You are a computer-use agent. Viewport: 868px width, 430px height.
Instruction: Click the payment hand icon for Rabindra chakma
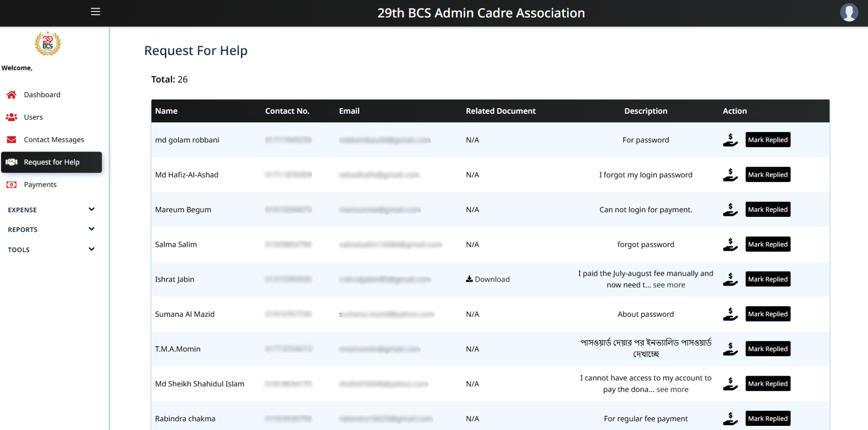pos(730,419)
